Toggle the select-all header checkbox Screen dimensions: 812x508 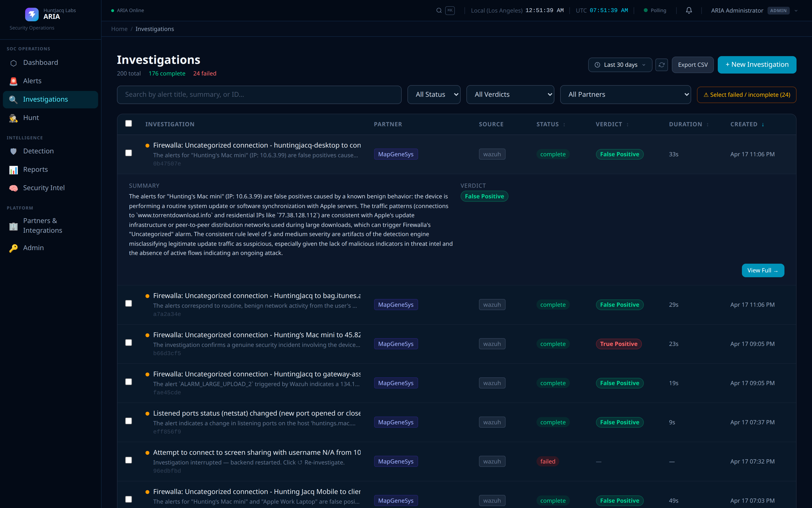(129, 123)
